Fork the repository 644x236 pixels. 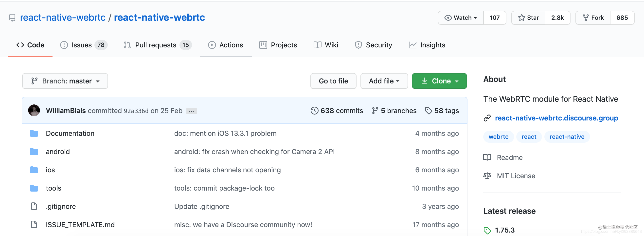point(593,18)
